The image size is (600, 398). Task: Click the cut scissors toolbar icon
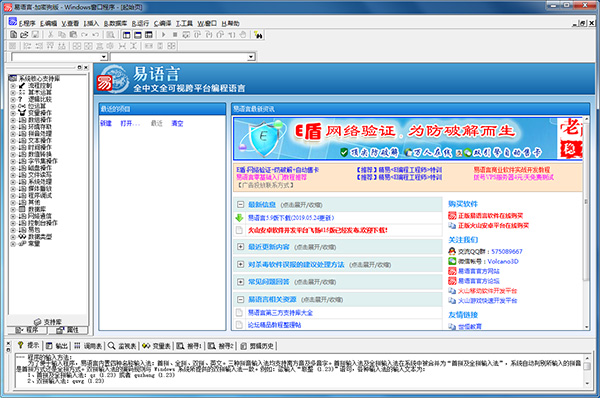point(50,35)
